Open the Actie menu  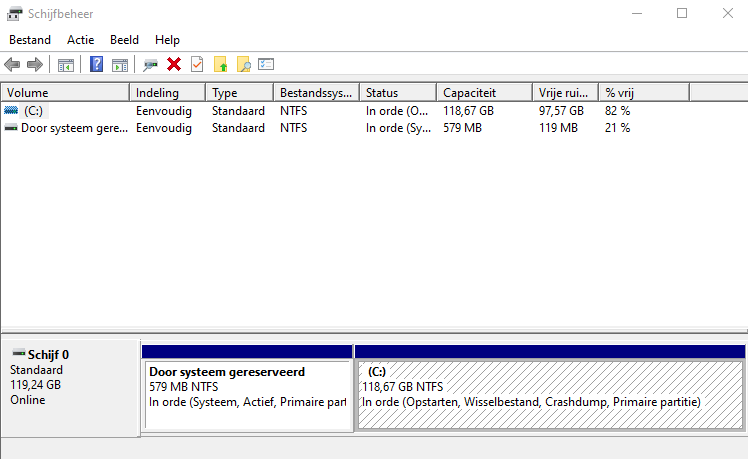pyautogui.click(x=81, y=40)
